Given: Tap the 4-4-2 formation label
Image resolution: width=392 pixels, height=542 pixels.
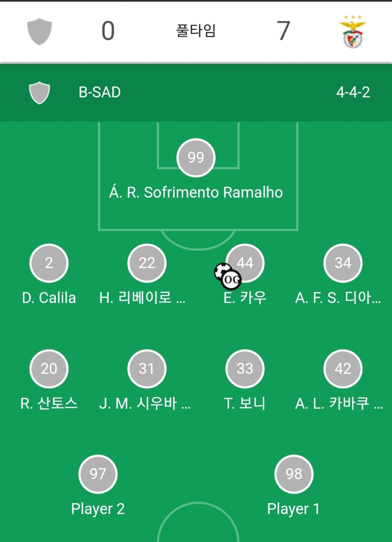Looking at the screenshot, I should 353,92.
